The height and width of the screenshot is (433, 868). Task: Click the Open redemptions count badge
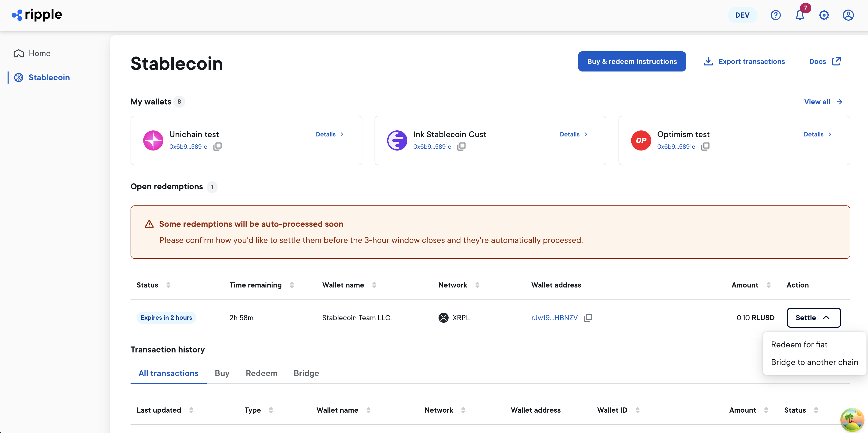(x=212, y=187)
